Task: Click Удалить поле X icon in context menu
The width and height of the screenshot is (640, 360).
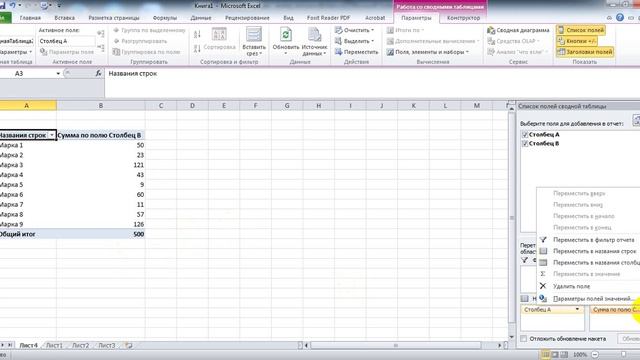Action: (543, 286)
